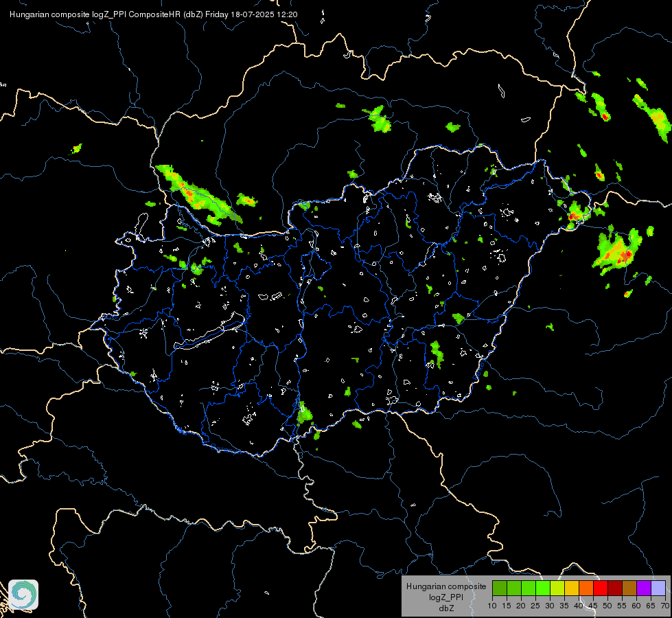Click the legend scale value '40'
The width and height of the screenshot is (672, 618).
(x=579, y=606)
